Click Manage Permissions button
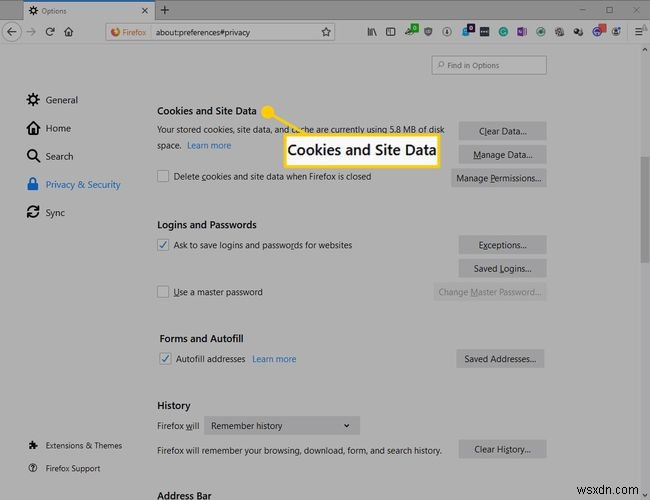 tap(499, 178)
